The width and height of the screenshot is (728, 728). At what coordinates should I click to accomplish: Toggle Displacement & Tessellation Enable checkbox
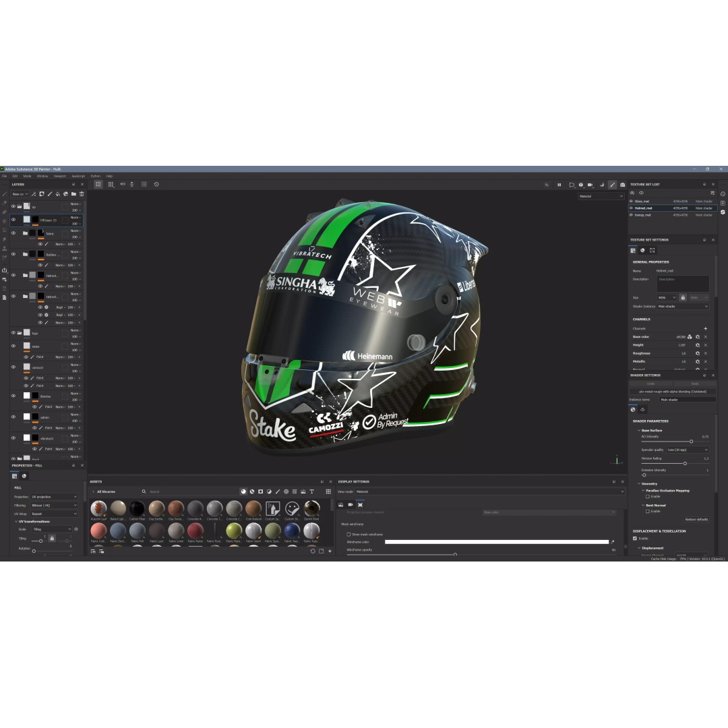(635, 539)
